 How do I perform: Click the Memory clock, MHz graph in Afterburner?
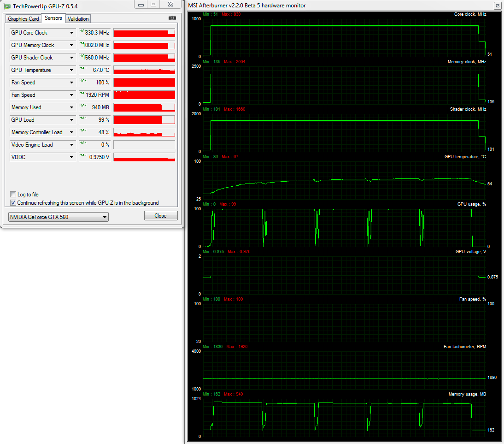tap(344, 85)
